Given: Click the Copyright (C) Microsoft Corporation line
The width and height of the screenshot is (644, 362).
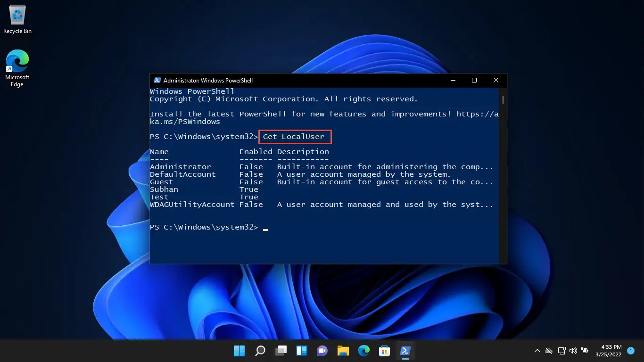Looking at the screenshot, I should pos(284,99).
